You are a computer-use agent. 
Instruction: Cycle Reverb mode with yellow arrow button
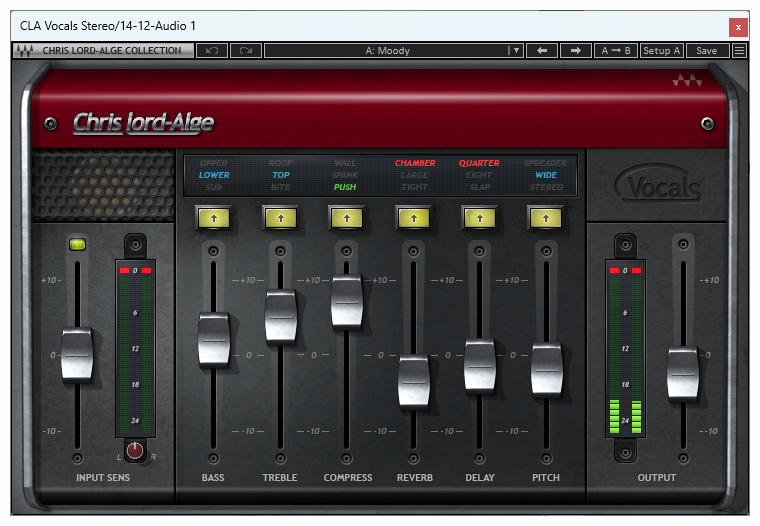[413, 219]
